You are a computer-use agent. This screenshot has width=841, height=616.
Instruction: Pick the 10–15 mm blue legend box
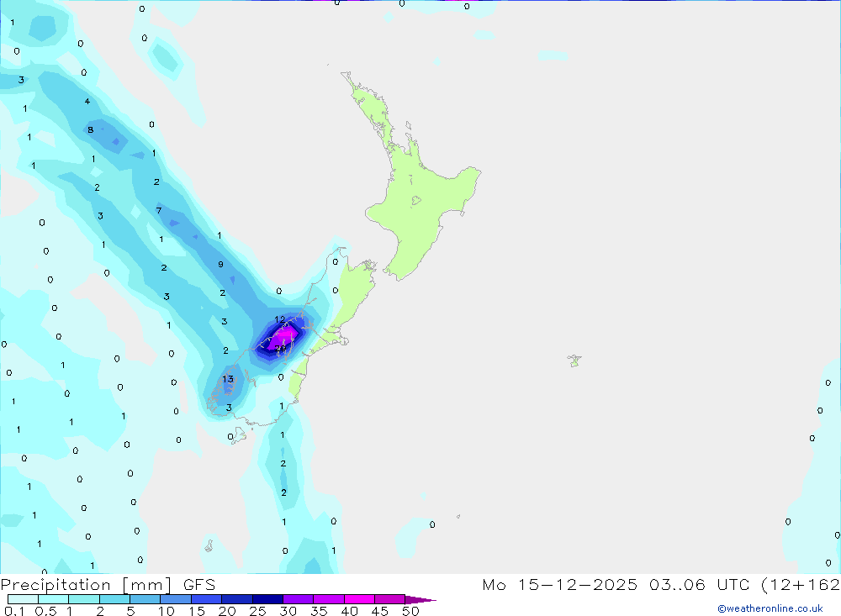click(x=176, y=599)
